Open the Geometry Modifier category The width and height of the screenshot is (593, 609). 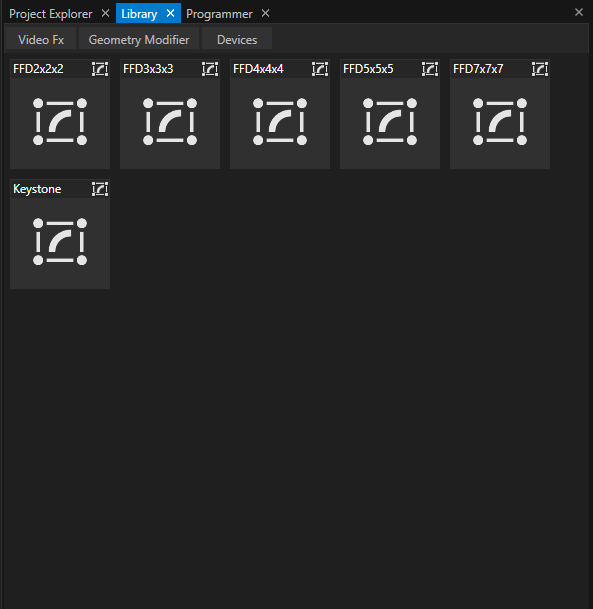pos(139,40)
